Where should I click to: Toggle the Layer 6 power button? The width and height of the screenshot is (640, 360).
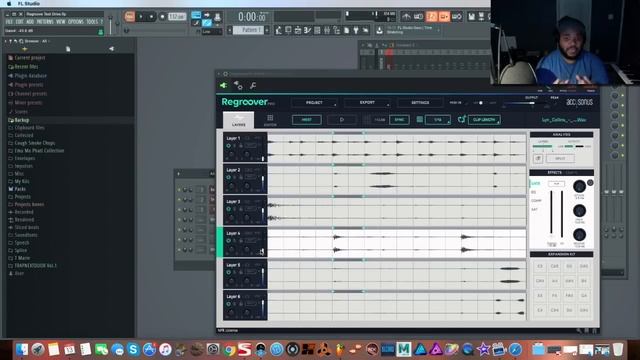229,304
